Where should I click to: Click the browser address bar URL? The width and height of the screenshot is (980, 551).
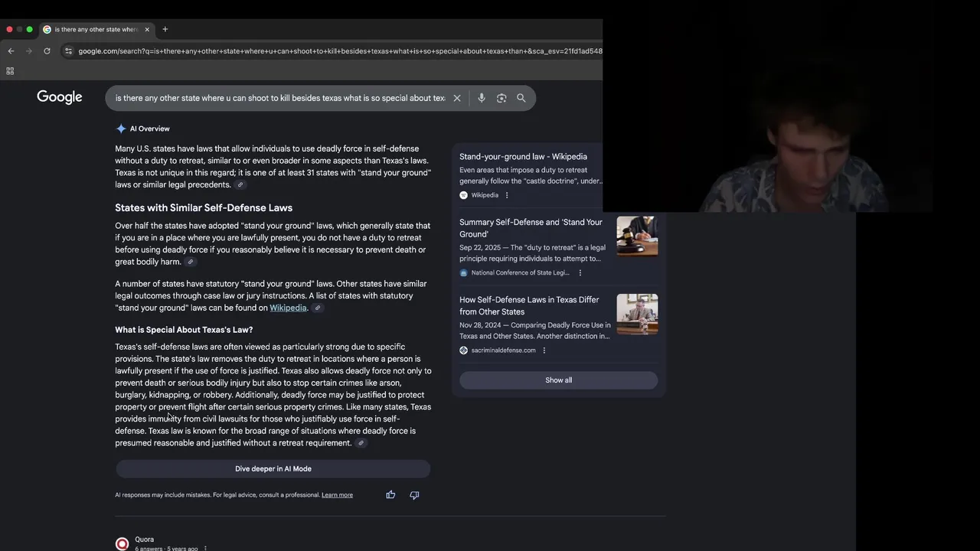pyautogui.click(x=340, y=51)
